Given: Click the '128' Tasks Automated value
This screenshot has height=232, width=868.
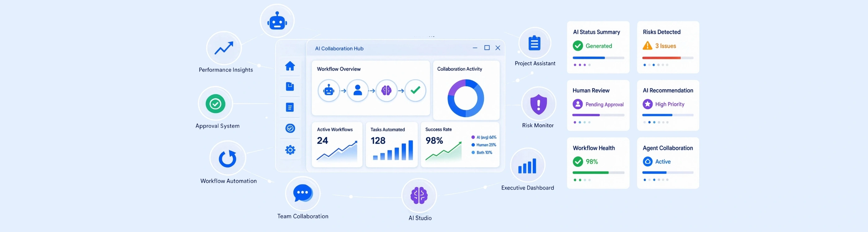Looking at the screenshot, I should (x=378, y=140).
